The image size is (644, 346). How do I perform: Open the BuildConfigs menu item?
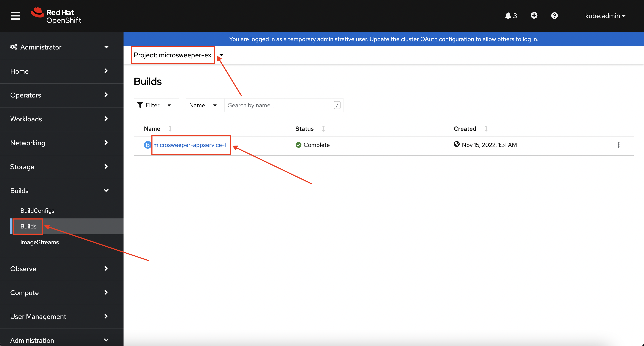point(38,210)
